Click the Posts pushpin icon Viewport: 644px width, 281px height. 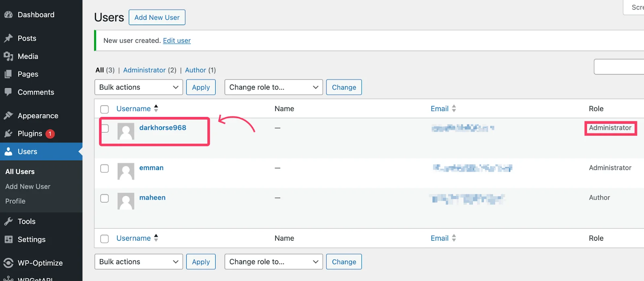(8, 38)
